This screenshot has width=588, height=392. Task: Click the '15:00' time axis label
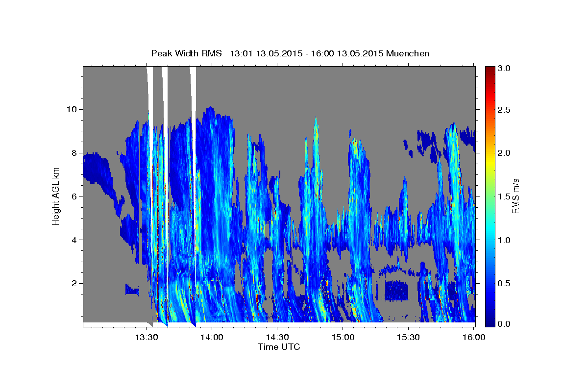tap(343, 337)
